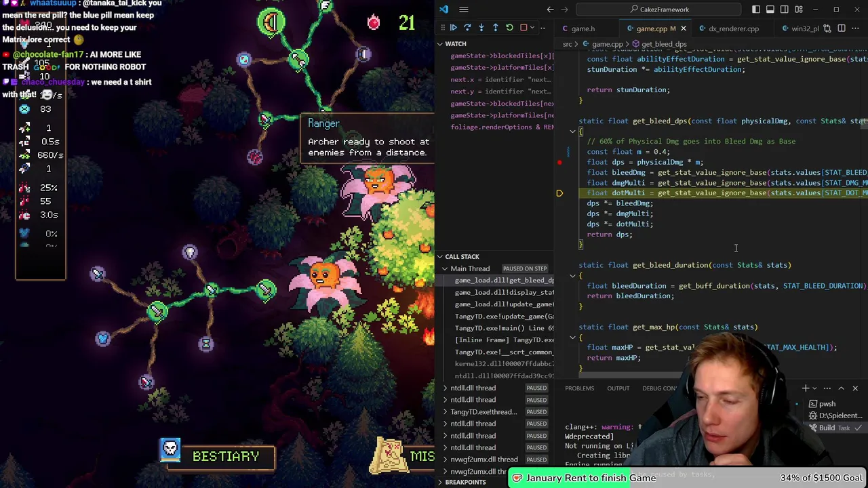Maximize the panel with the caret icon
This screenshot has width=868, height=488.
(841, 388)
